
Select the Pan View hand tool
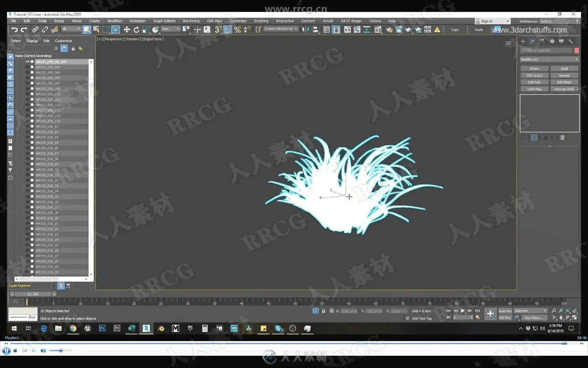561,318
